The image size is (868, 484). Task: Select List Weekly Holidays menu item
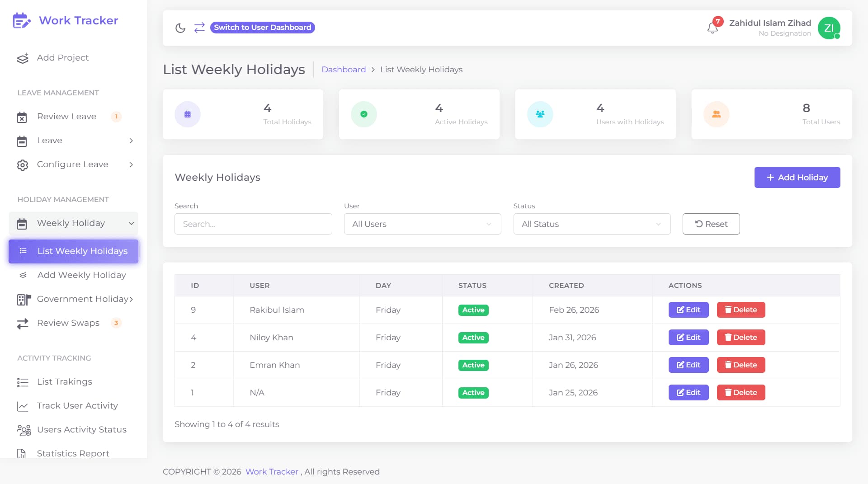click(x=73, y=251)
